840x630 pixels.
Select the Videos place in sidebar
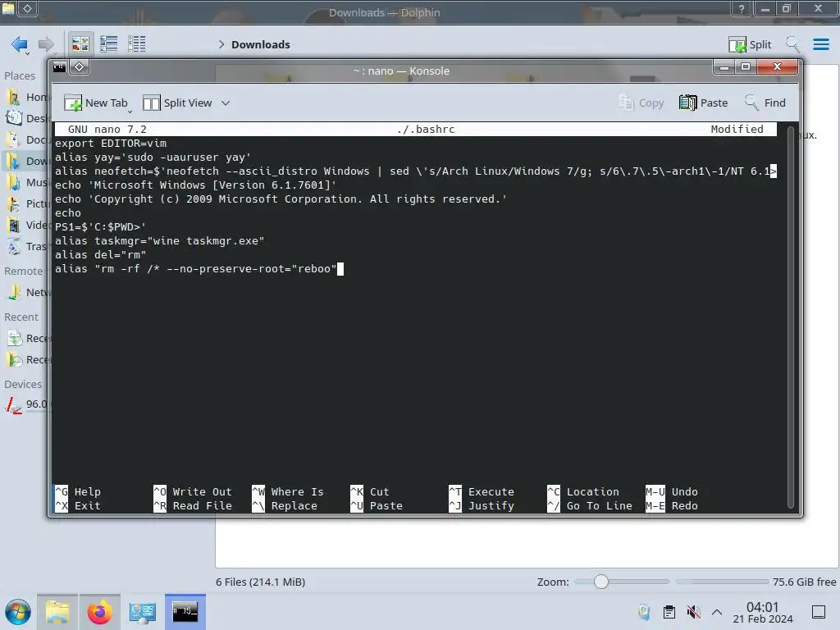[x=27, y=226]
